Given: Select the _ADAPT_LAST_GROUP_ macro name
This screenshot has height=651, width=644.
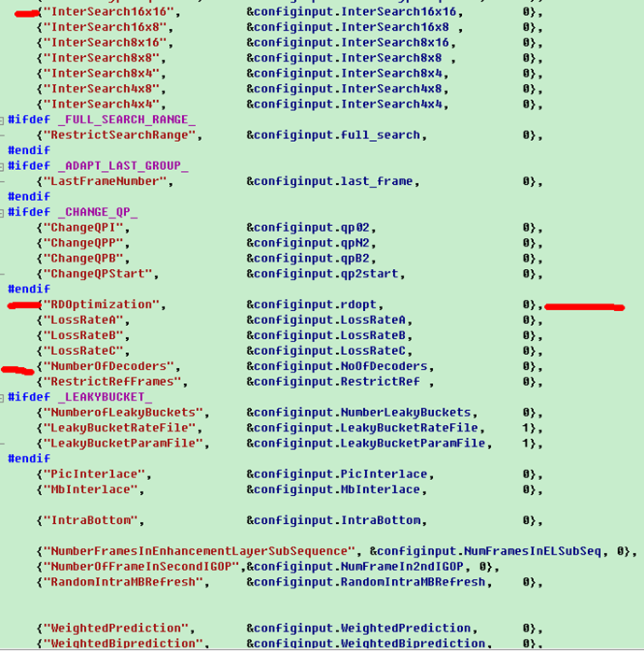Looking at the screenshot, I should tap(123, 166).
